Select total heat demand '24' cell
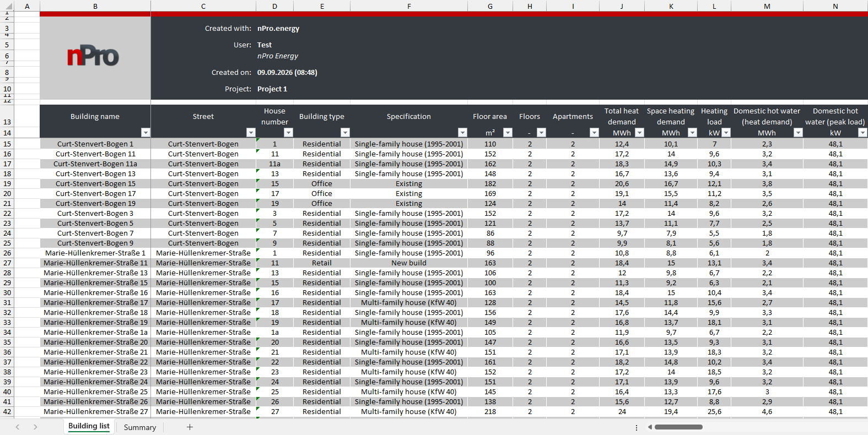Screen dimensions: 868x435 tap(622, 411)
